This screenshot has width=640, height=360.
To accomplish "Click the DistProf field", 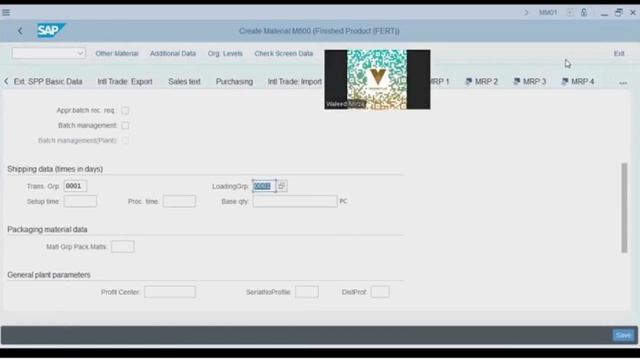I will pyautogui.click(x=380, y=292).
